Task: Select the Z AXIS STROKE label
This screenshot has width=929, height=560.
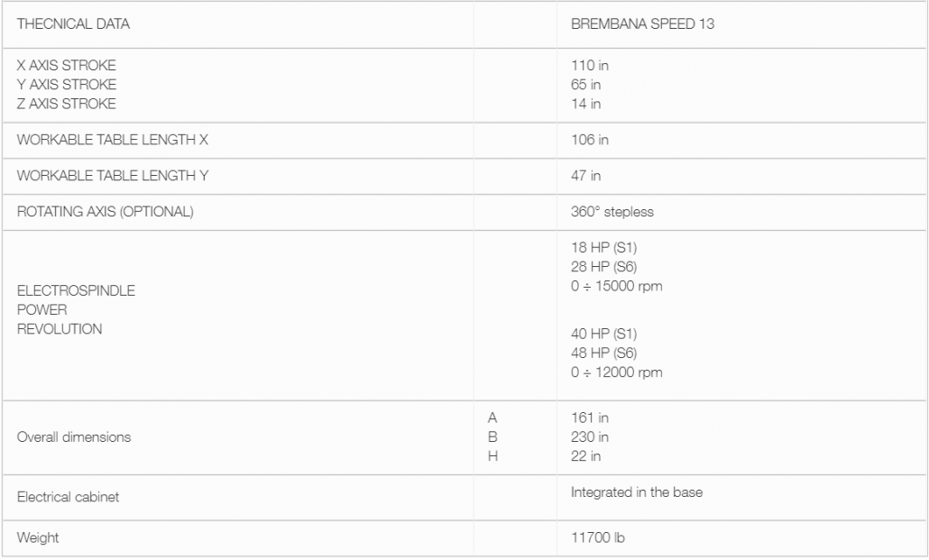Action: [67, 104]
